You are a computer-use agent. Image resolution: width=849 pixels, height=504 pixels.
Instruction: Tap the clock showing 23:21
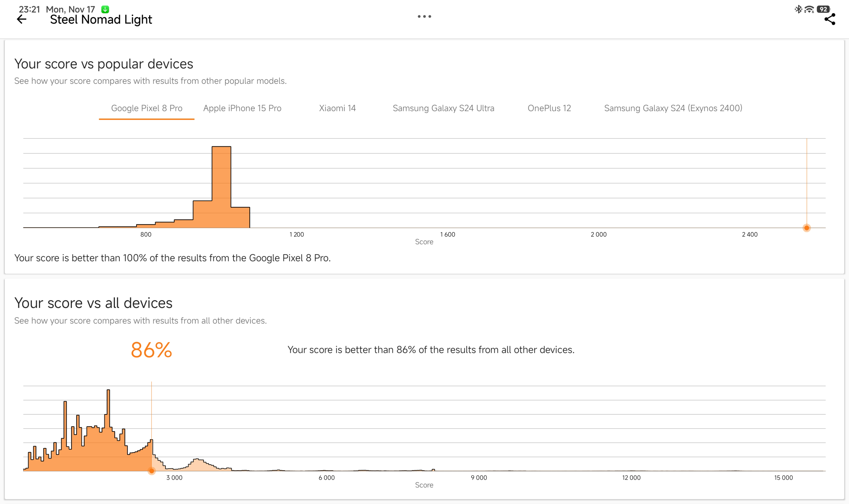[x=29, y=9]
